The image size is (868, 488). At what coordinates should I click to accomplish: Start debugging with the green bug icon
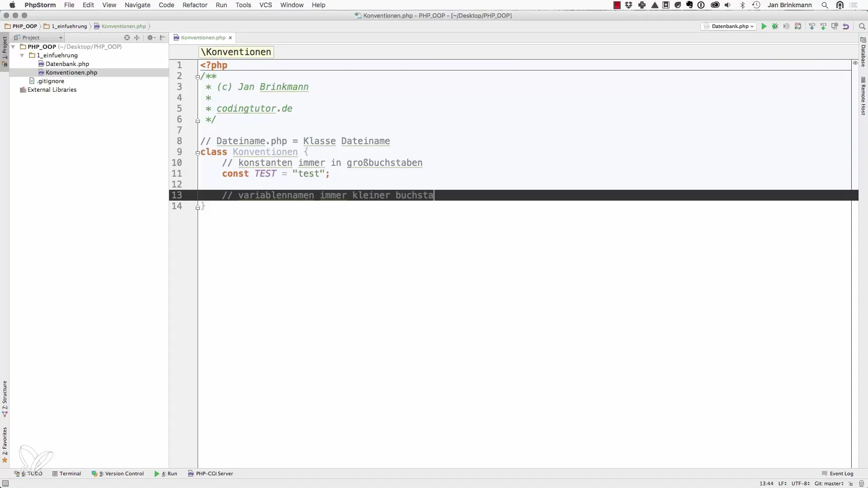click(775, 26)
